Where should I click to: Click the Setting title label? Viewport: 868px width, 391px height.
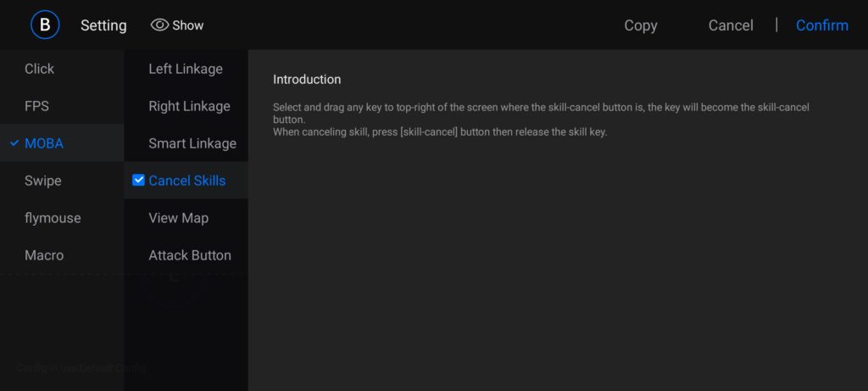tap(103, 25)
